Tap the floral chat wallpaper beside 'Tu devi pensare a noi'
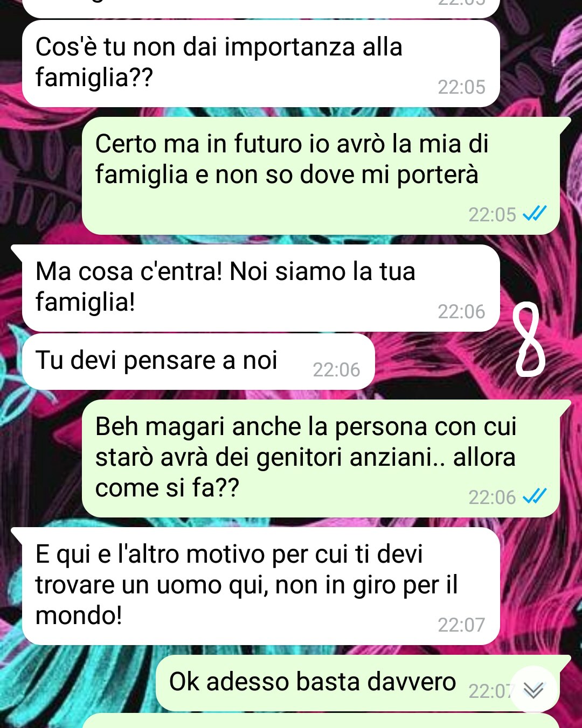This screenshot has height=728, width=582. tap(436, 362)
